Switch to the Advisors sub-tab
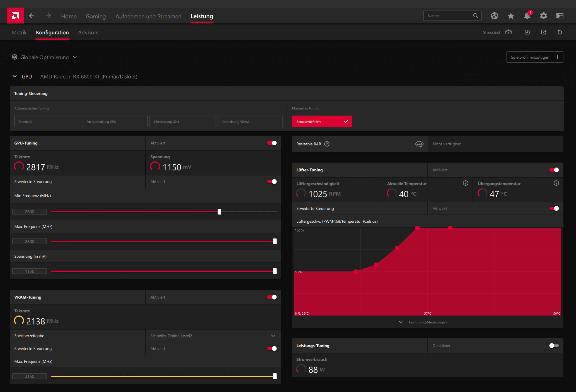This screenshot has height=392, width=576. (88, 32)
